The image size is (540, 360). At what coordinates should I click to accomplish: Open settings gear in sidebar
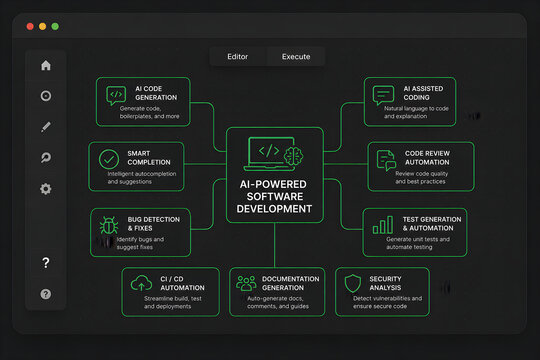click(x=46, y=189)
